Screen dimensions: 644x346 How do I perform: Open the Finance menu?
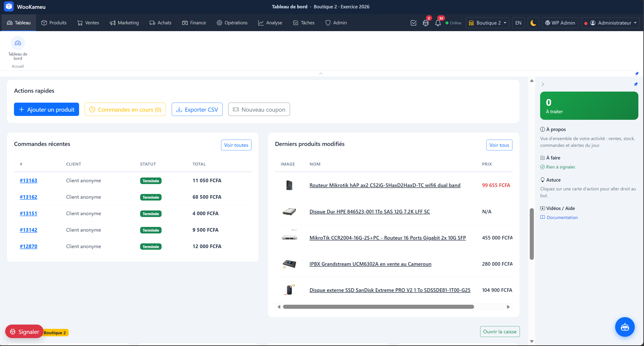(194, 23)
